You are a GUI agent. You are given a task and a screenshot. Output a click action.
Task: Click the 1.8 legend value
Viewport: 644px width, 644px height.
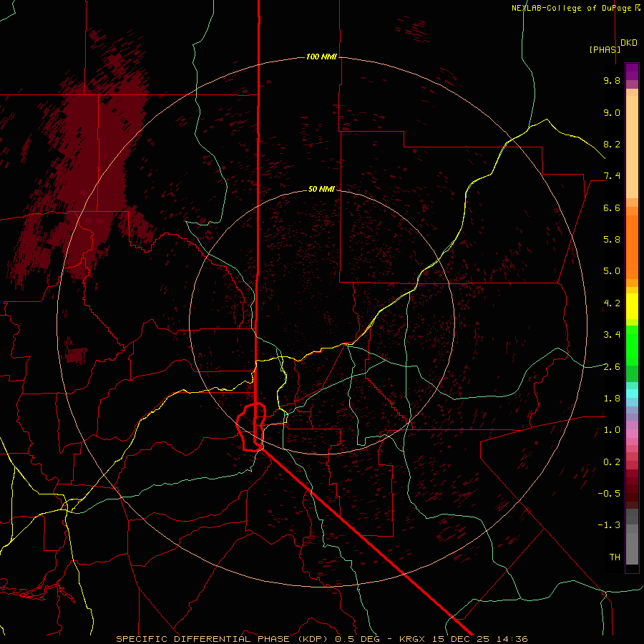[612, 399]
